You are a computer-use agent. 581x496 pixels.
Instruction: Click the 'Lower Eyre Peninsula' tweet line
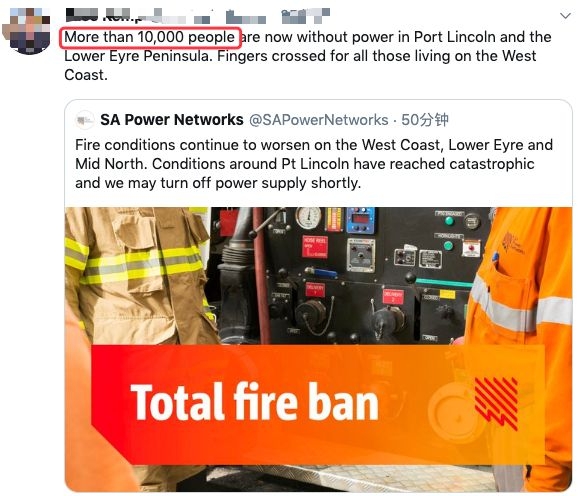[300, 56]
